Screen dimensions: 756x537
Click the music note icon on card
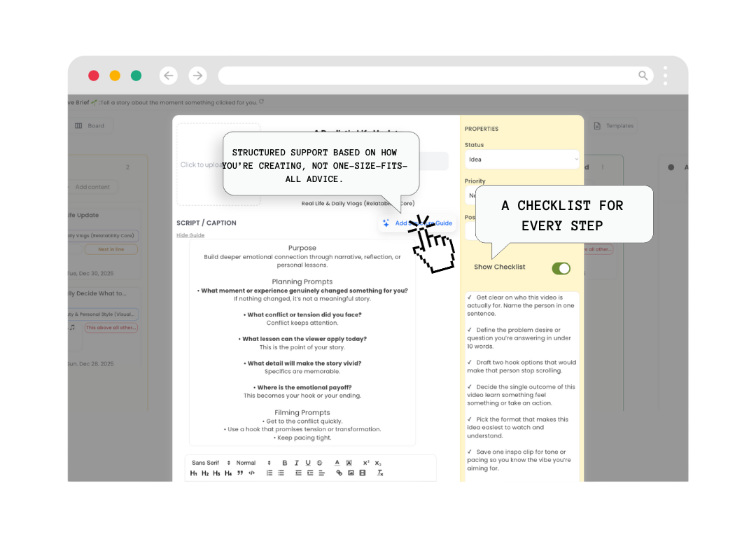72,327
